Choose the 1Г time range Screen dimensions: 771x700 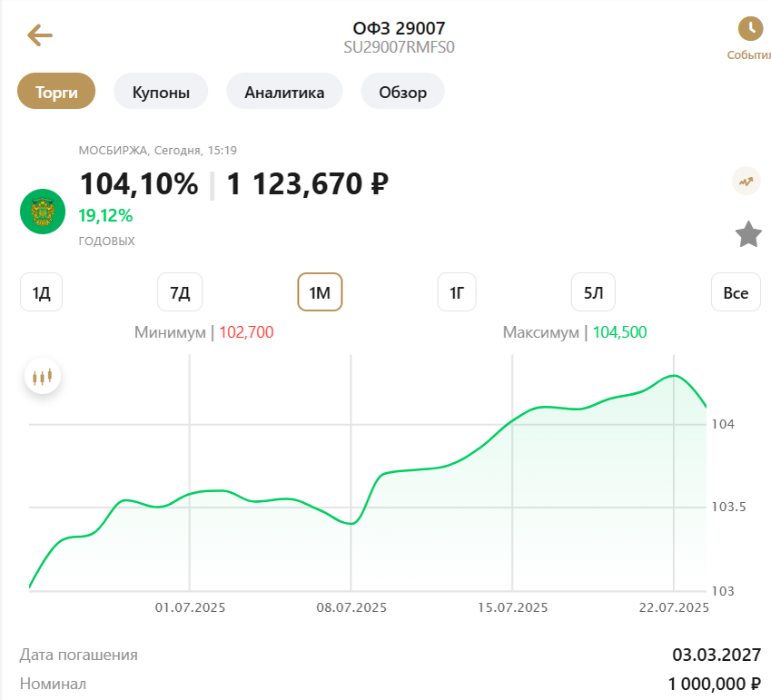click(457, 292)
